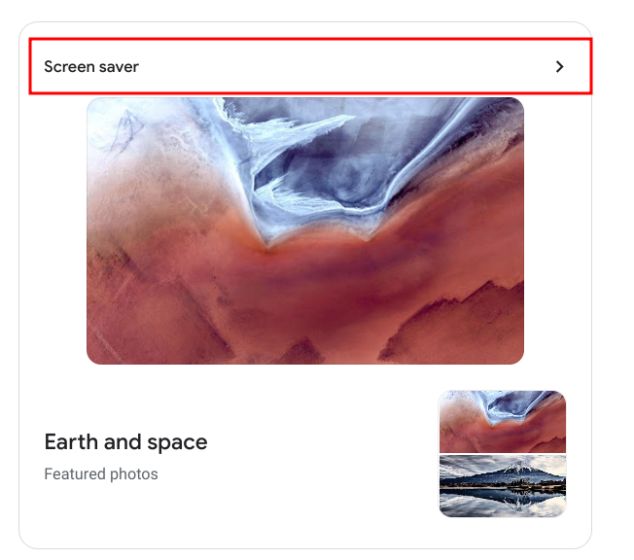The width and height of the screenshot is (634, 560).
Task: Select the large red and blue preview image
Action: [305, 230]
